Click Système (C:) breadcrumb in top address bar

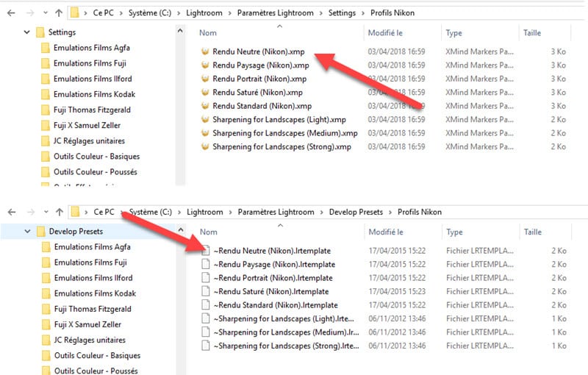[150, 12]
